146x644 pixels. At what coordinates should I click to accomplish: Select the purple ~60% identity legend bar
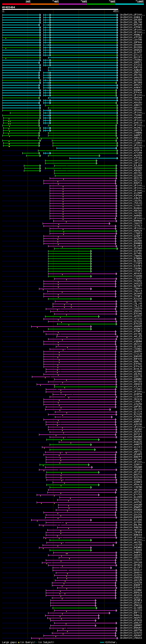(x=73, y=4)
